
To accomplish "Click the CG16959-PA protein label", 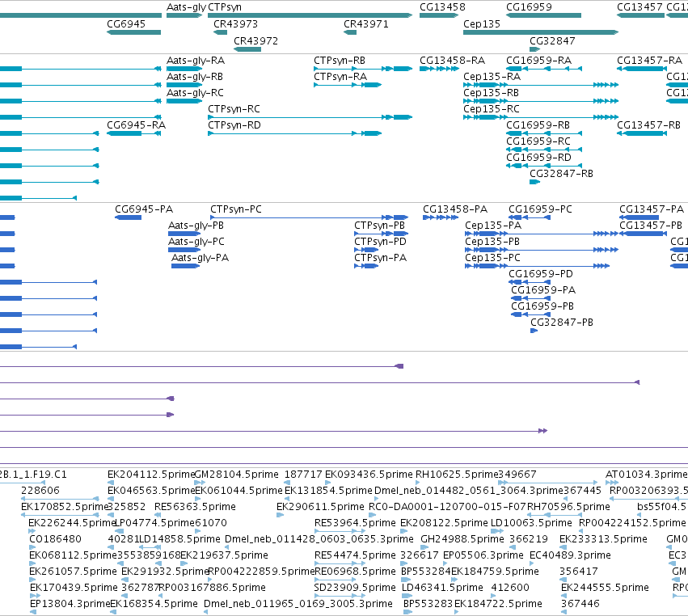I will point(543,290).
